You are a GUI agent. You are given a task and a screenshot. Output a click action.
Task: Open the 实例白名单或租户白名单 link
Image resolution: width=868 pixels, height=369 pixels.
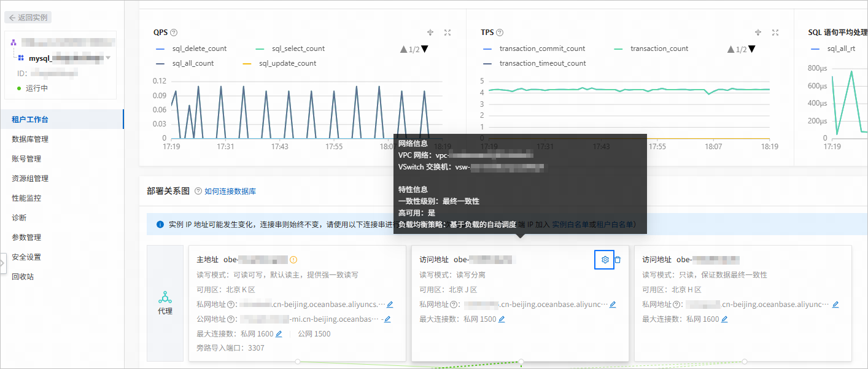(x=593, y=225)
